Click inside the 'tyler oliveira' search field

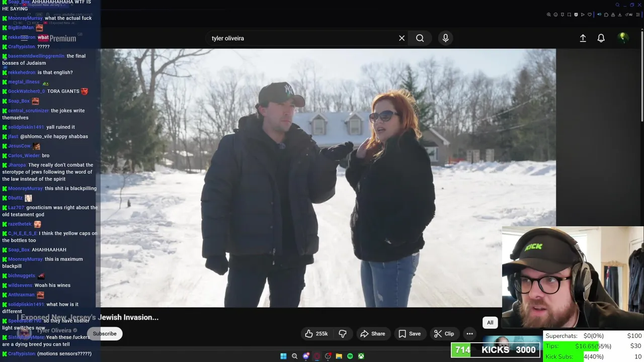(x=302, y=38)
